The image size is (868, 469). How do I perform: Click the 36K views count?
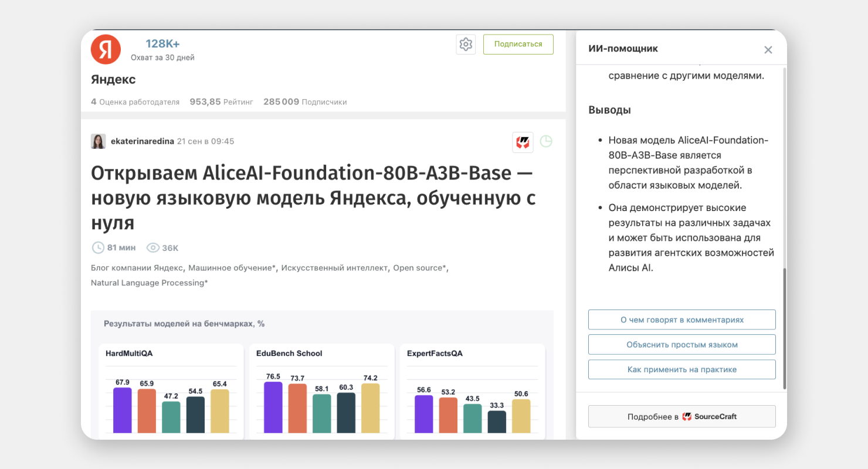pos(170,248)
